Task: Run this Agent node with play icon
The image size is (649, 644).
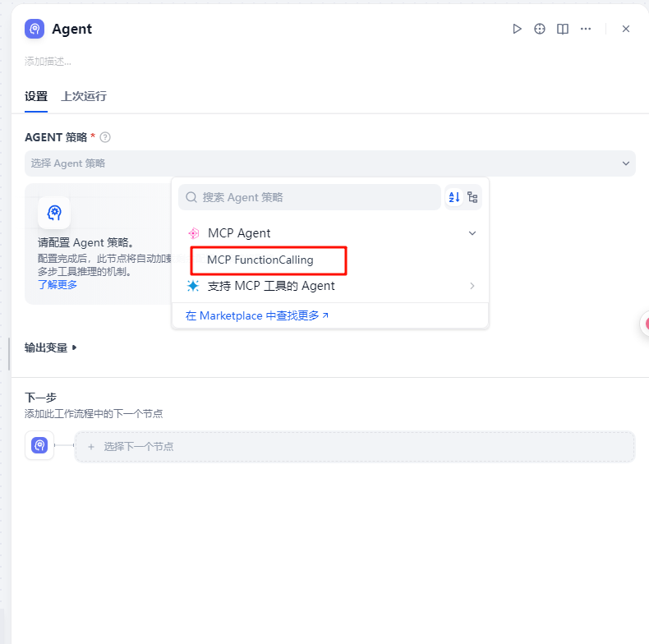Action: [517, 29]
